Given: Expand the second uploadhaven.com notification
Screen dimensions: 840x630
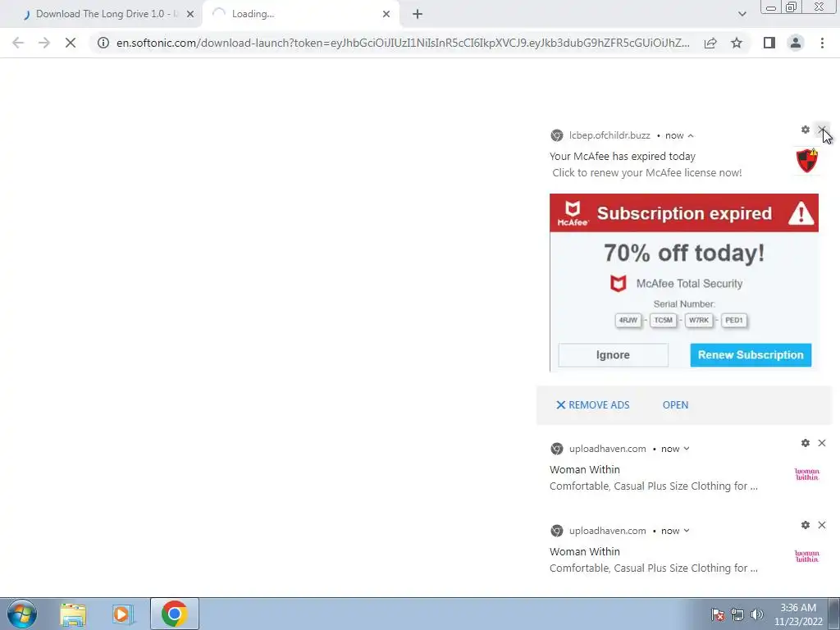Looking at the screenshot, I should [687, 531].
